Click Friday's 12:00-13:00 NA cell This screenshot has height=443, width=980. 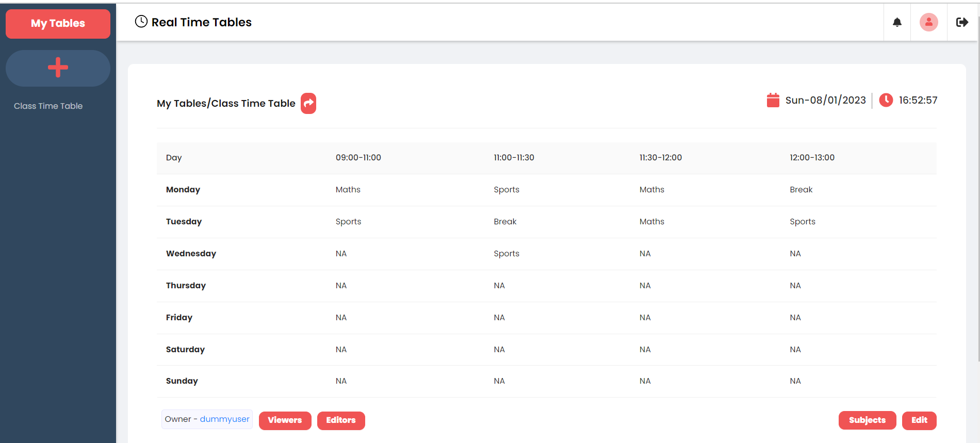click(x=795, y=318)
